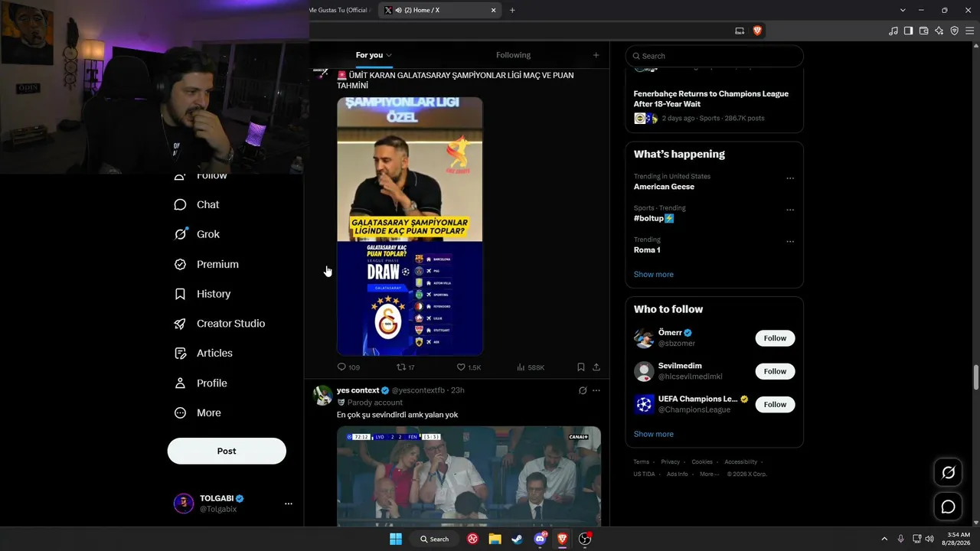980x551 pixels.
Task: Open more options on yes context post
Action: tap(596, 390)
